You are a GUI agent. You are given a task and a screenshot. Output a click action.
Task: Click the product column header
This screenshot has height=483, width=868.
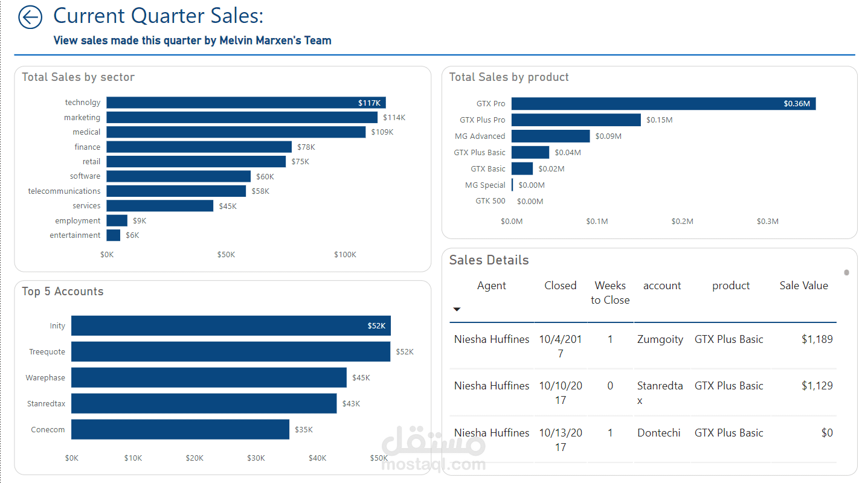[x=731, y=286]
